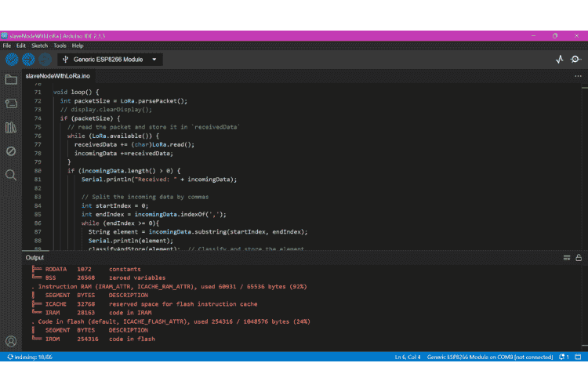The height and width of the screenshot is (392, 588).
Task: Open the File menu
Action: click(x=7, y=45)
